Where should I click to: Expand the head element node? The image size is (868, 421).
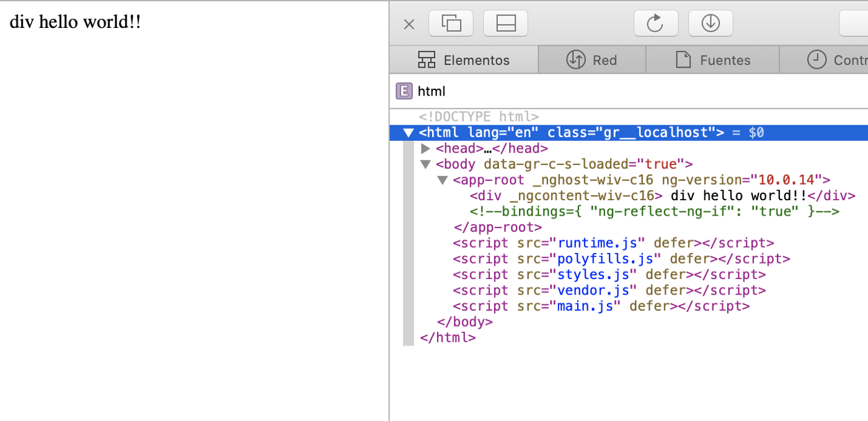(425, 149)
